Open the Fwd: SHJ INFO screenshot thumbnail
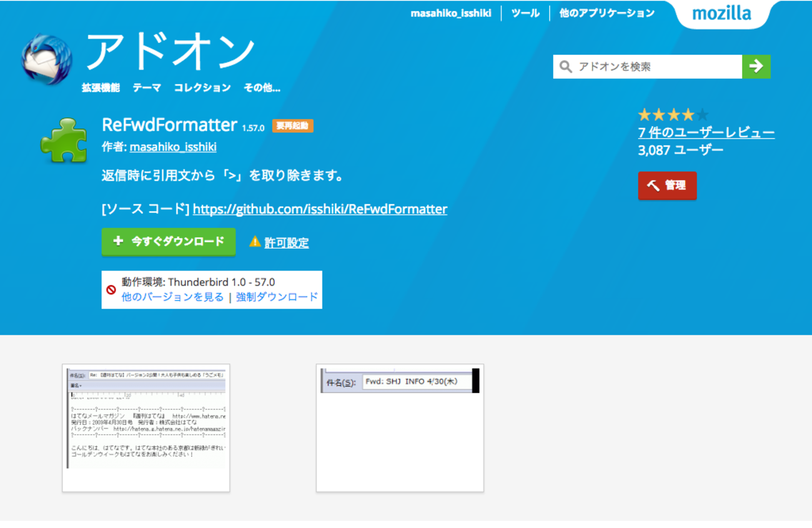This screenshot has width=812, height=528. point(400,428)
